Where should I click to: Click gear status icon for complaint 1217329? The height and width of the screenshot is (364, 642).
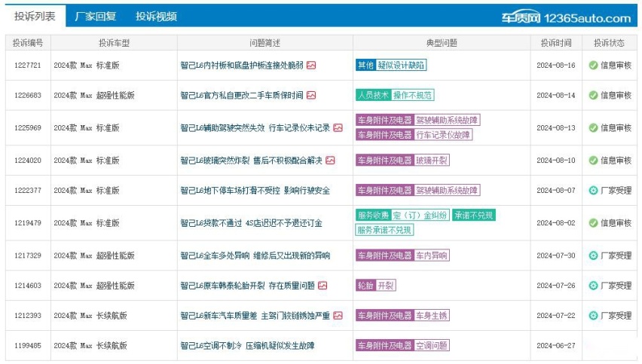[x=593, y=255]
